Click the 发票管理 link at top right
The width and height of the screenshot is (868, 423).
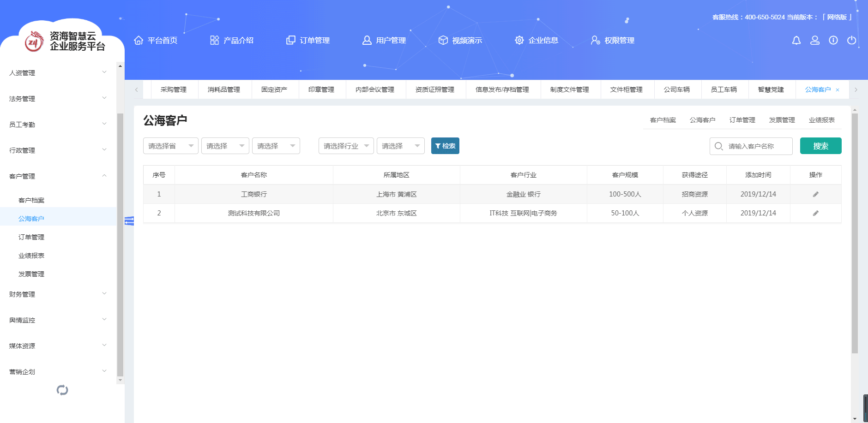pos(782,120)
